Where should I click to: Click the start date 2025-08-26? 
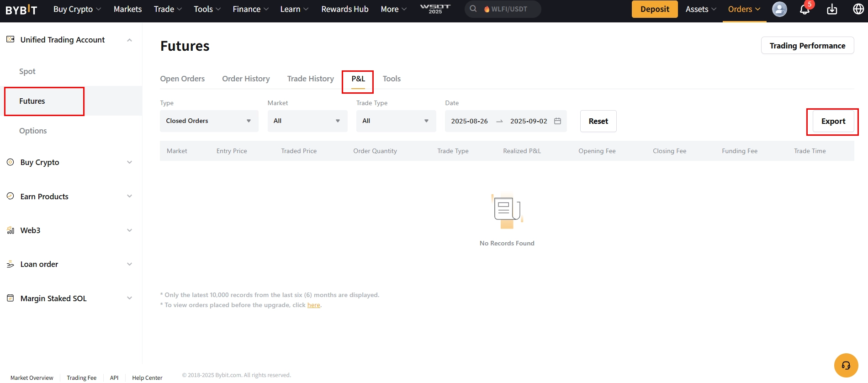coord(469,121)
